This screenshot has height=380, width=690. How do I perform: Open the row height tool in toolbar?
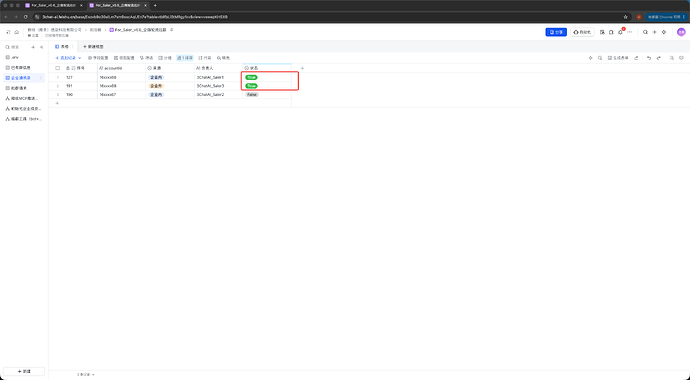click(x=205, y=58)
